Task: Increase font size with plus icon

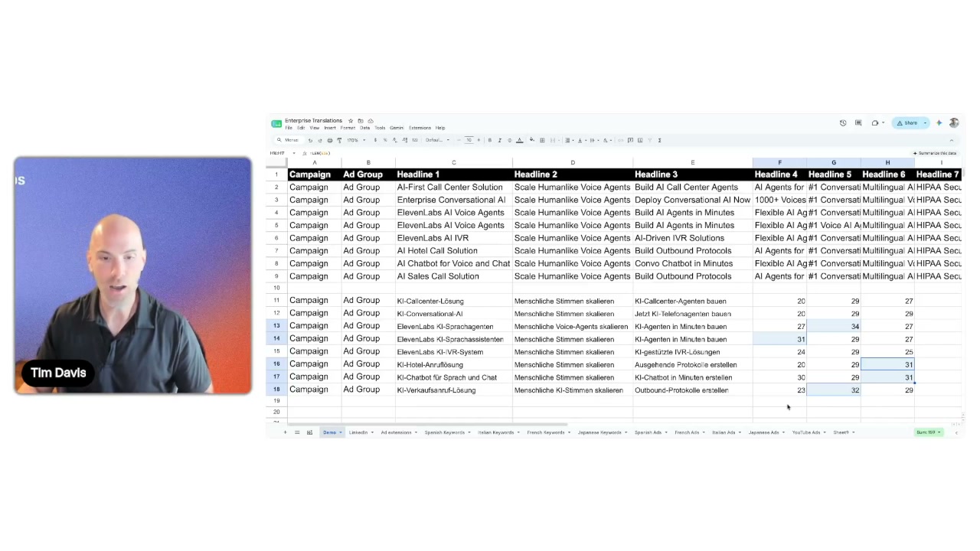Action: pyautogui.click(x=479, y=140)
